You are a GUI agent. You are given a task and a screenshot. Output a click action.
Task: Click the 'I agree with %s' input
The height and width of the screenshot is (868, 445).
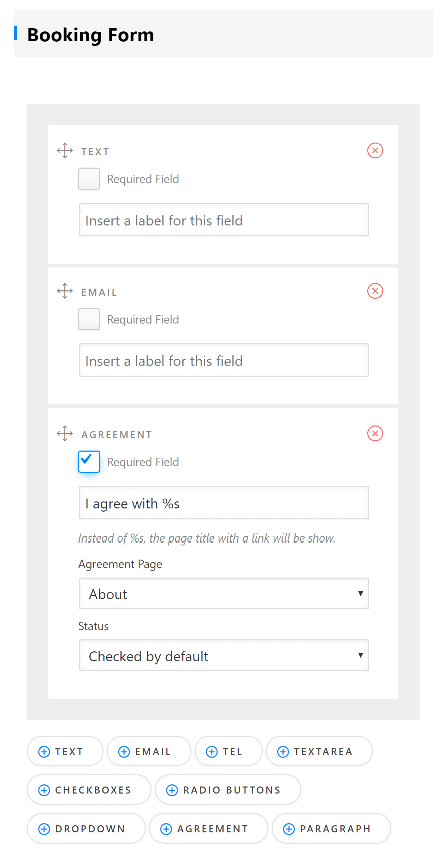[224, 503]
